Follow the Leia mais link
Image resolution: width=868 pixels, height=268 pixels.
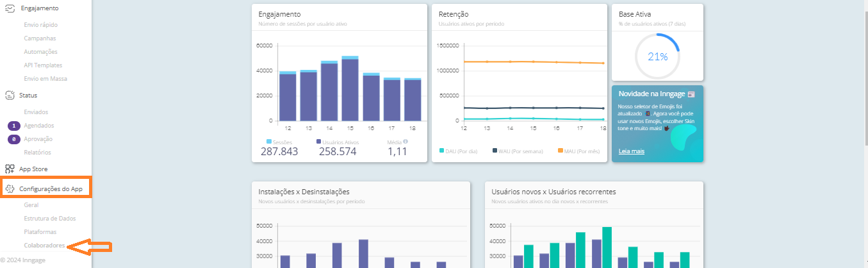click(631, 151)
